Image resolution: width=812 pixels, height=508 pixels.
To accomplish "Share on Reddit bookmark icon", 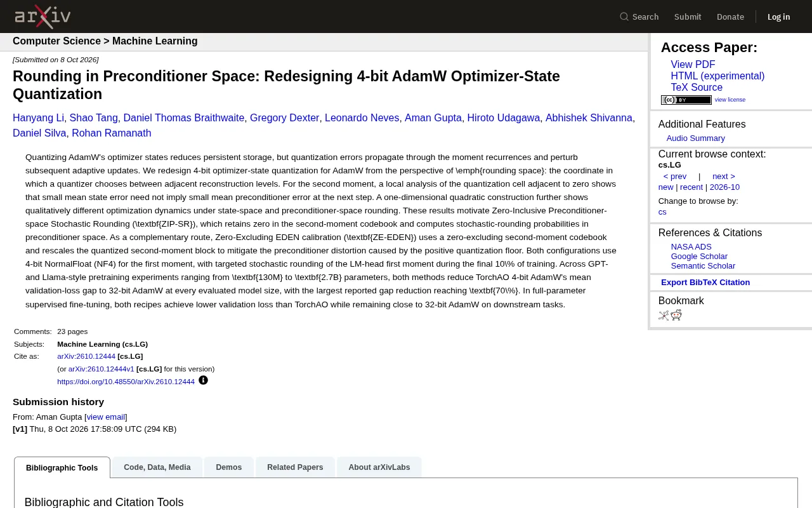I will 676,316.
